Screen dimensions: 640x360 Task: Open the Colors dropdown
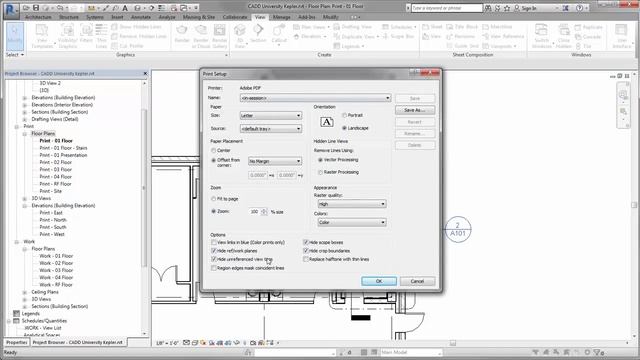pyautogui.click(x=351, y=222)
